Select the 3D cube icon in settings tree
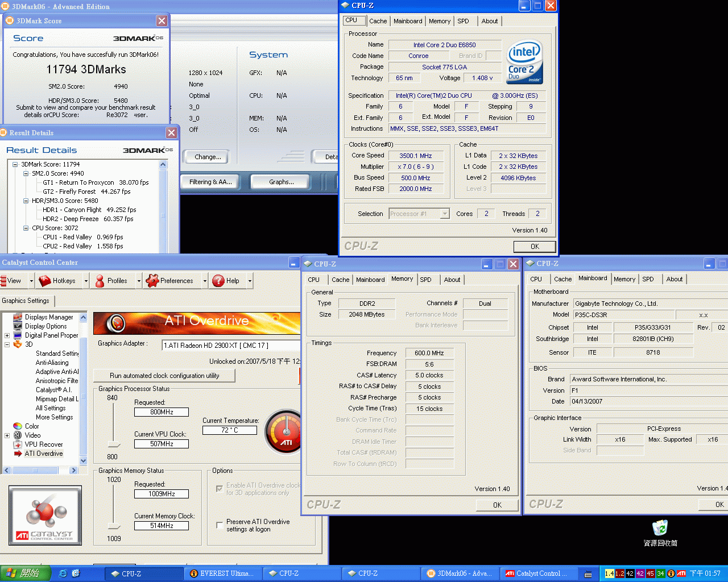 pos(18,344)
